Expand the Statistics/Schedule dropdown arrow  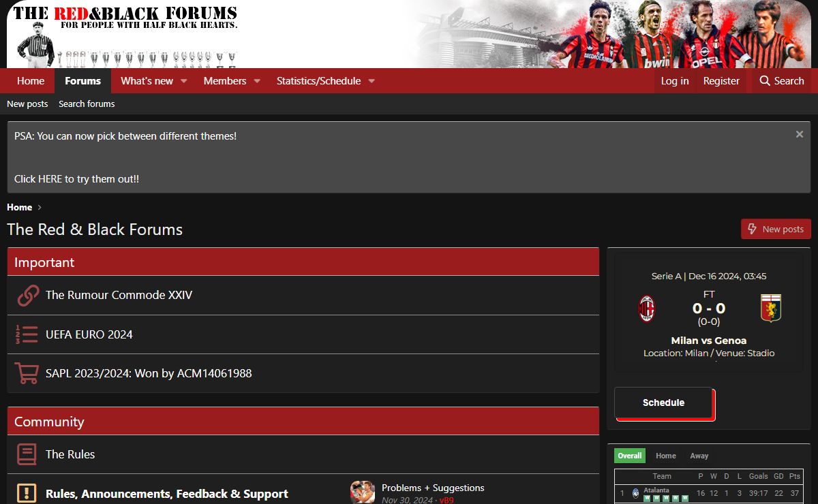[x=372, y=81]
